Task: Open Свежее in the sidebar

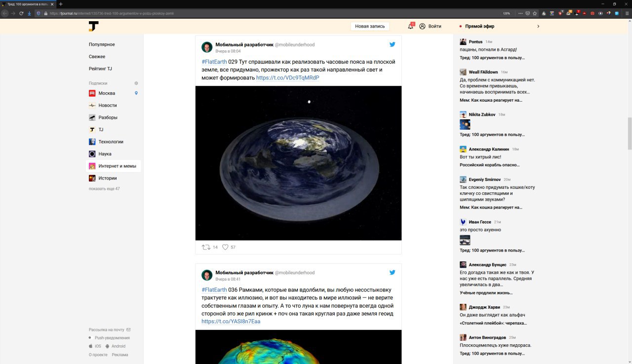Action: [x=97, y=57]
